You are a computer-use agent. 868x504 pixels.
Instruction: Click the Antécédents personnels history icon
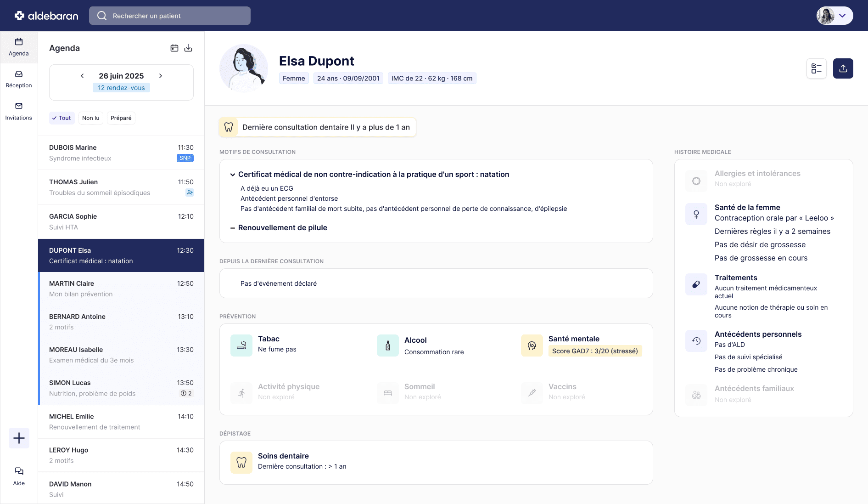tap(696, 341)
